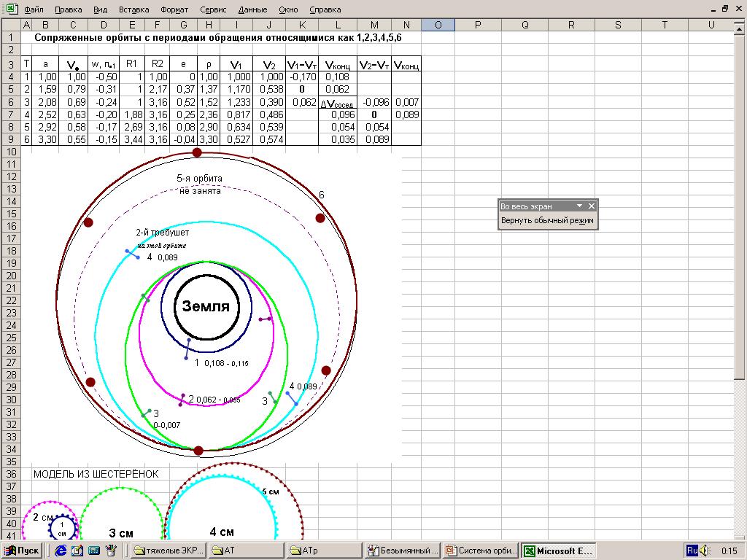747x560 pixels.
Task: Select the 'Земля' label in the chart
Action: tap(206, 306)
